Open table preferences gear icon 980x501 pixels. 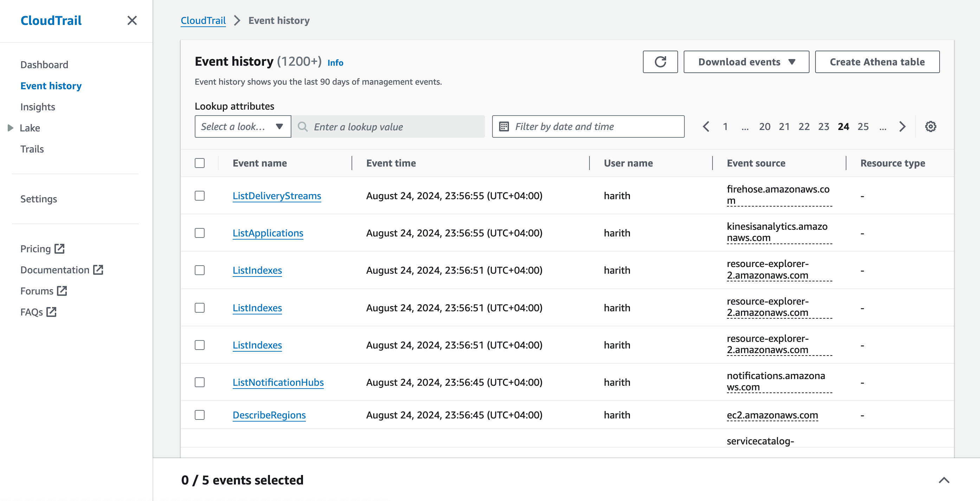coord(930,126)
